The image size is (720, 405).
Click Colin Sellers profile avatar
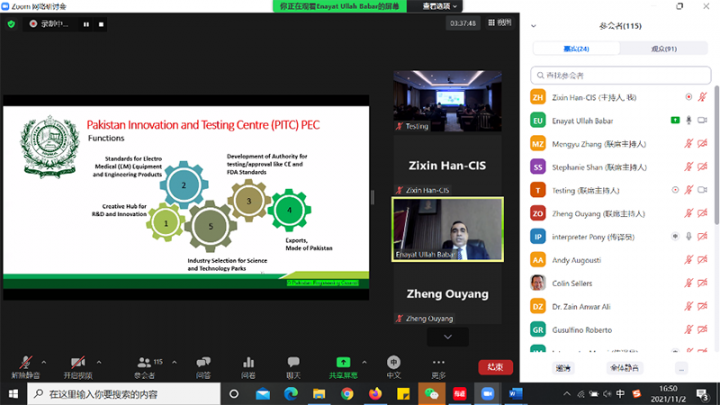[x=538, y=283]
